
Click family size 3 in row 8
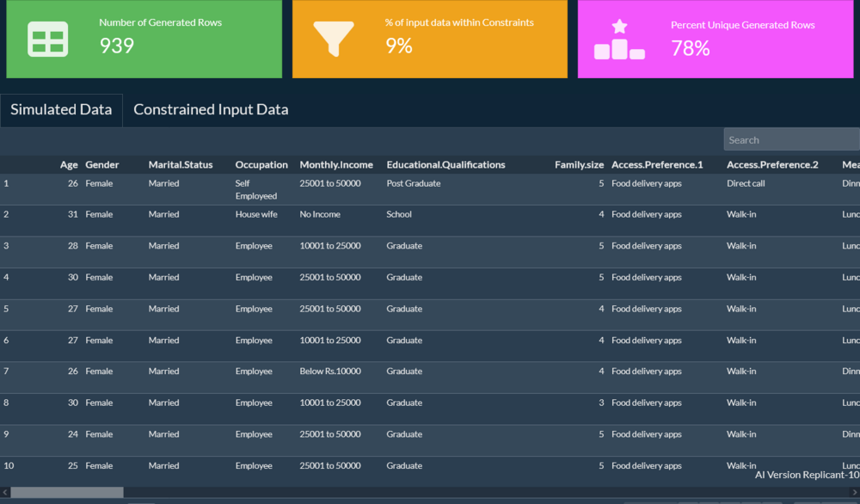(x=601, y=403)
